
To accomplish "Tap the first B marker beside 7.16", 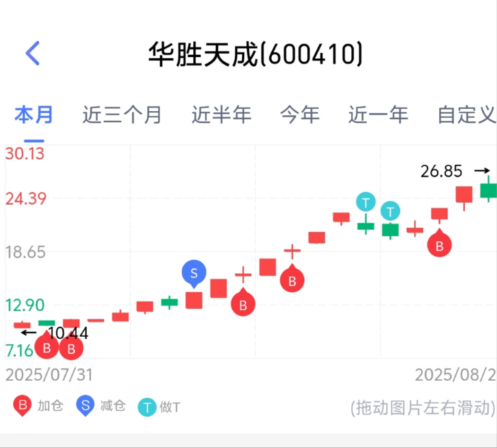I will click(46, 346).
